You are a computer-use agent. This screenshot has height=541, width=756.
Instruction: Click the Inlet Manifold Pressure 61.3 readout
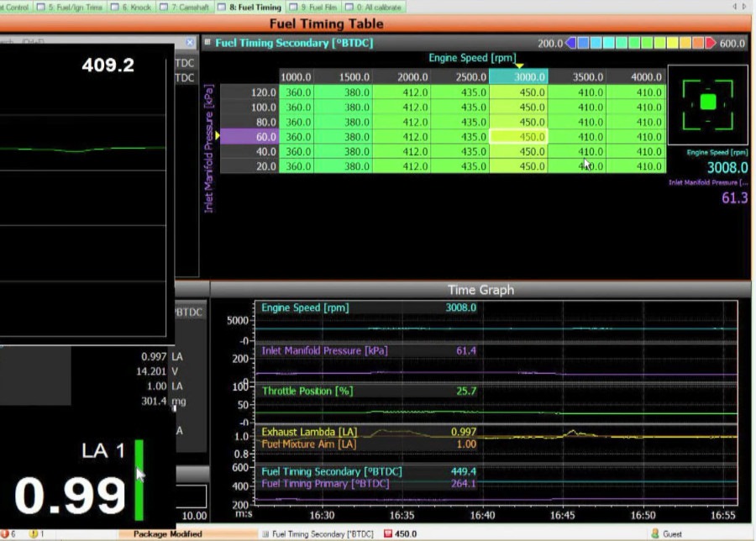pyautogui.click(x=734, y=197)
